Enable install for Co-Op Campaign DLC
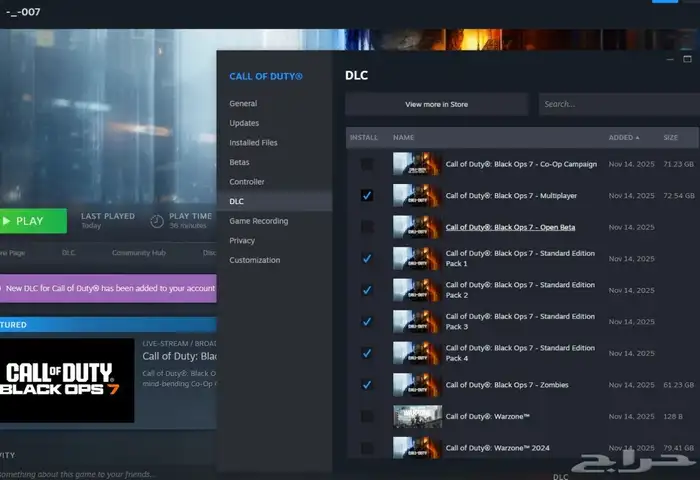 (x=367, y=164)
